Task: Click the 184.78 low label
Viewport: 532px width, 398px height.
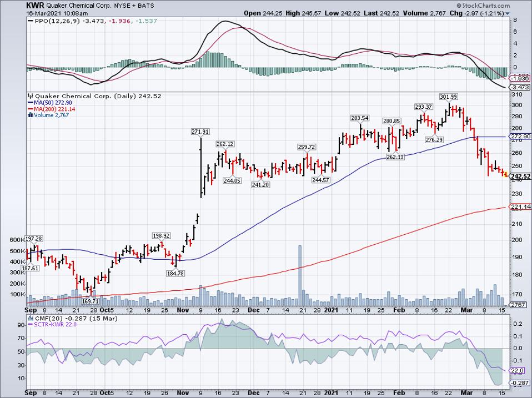Action: tap(175, 273)
